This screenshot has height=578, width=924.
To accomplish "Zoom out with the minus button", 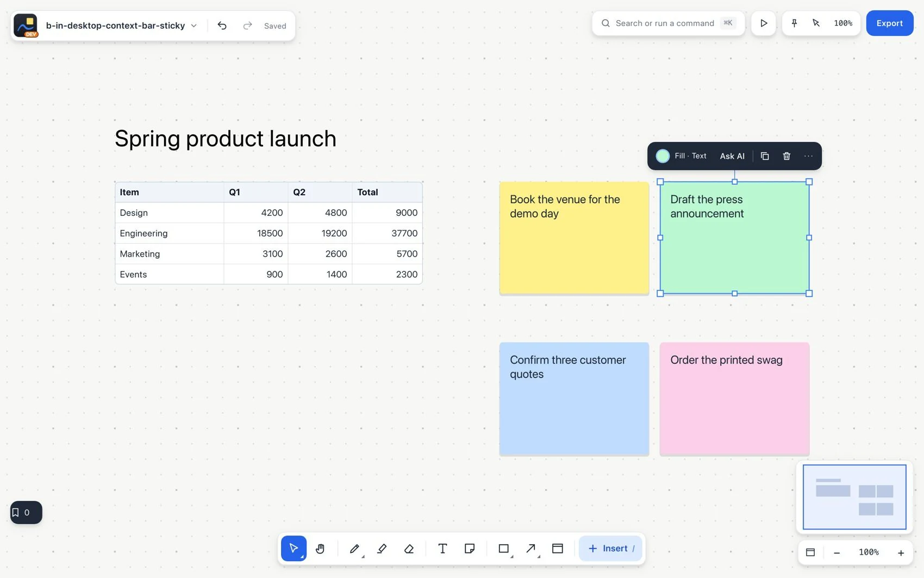I will click(836, 552).
